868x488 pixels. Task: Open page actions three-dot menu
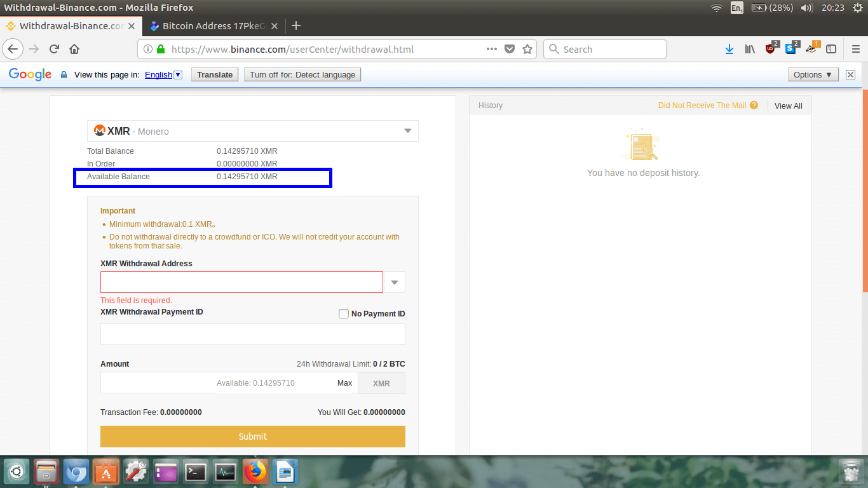[492, 49]
